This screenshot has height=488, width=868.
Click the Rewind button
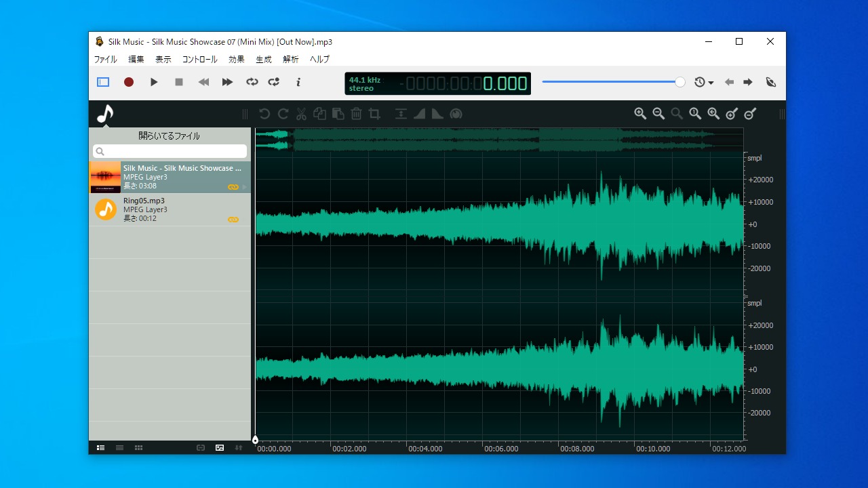[203, 82]
